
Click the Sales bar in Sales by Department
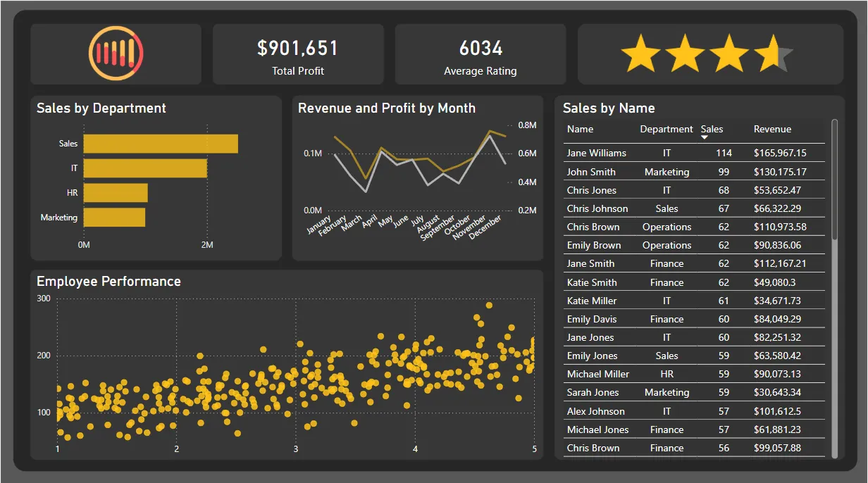[x=161, y=144]
